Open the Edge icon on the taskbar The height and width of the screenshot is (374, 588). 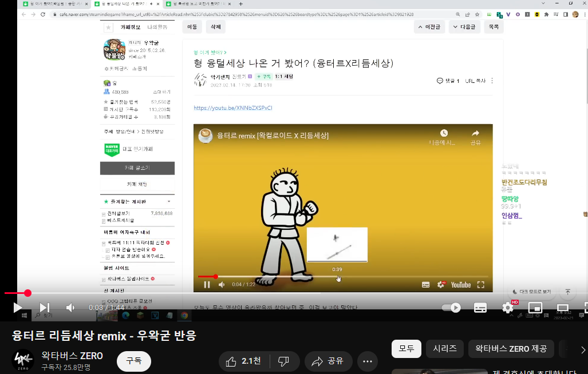pos(126,316)
